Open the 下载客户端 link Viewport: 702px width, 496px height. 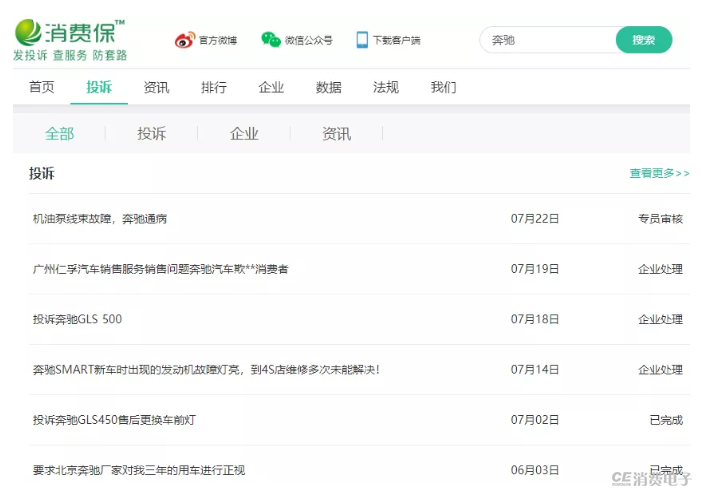(x=397, y=40)
